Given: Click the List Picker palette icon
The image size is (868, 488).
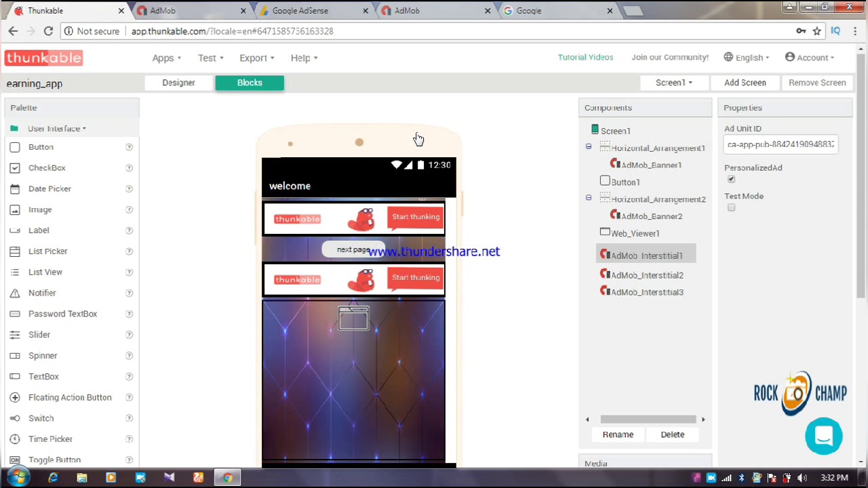Looking at the screenshot, I should tap(15, 251).
